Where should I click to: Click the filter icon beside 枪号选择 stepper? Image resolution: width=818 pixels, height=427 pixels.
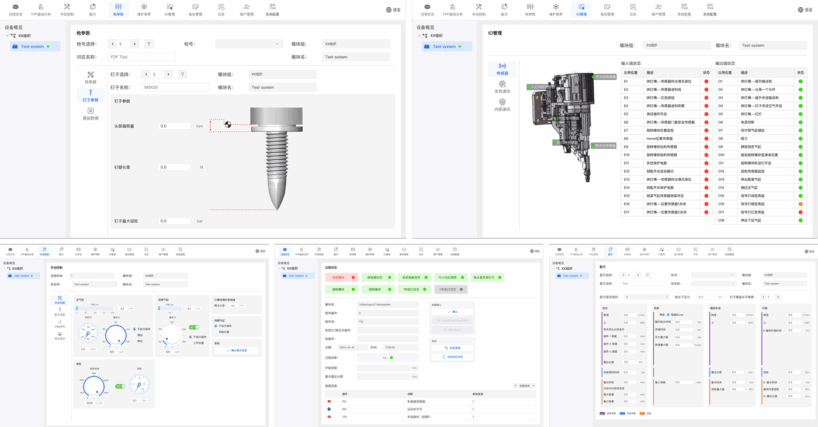(x=149, y=44)
